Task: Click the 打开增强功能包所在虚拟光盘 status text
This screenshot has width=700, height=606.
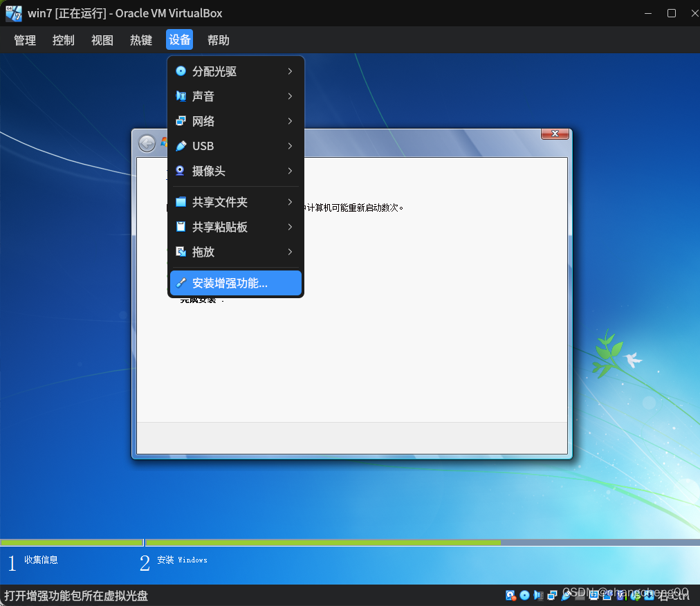Action: (76, 596)
